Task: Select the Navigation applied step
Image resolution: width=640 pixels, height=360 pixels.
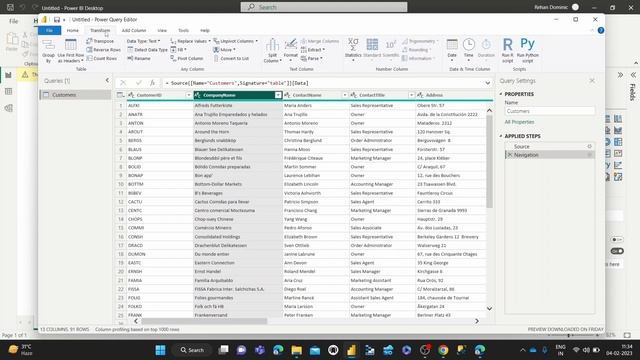Action: click(x=549, y=155)
